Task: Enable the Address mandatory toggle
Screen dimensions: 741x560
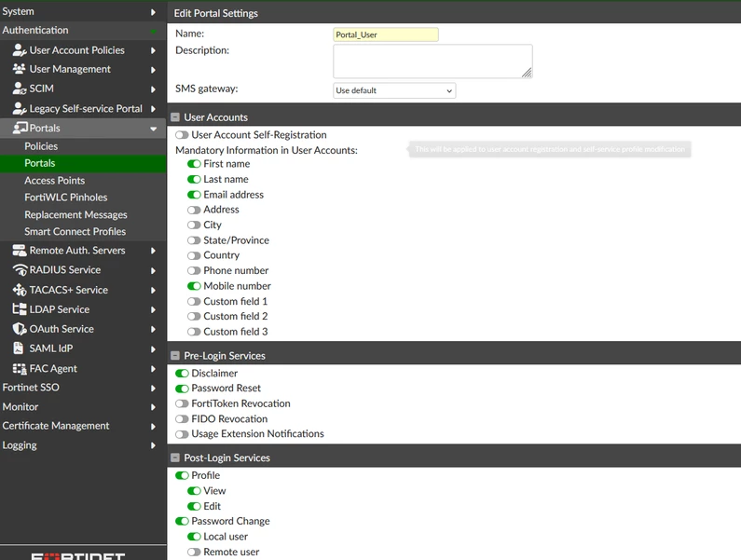Action: [x=194, y=210]
